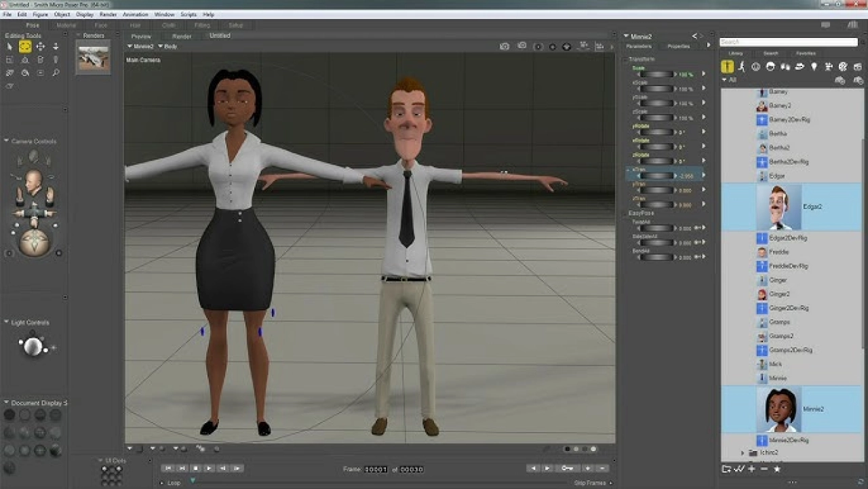Screen dimensions: 868x489
Task: Select the Freddie item in library
Action: click(x=778, y=252)
